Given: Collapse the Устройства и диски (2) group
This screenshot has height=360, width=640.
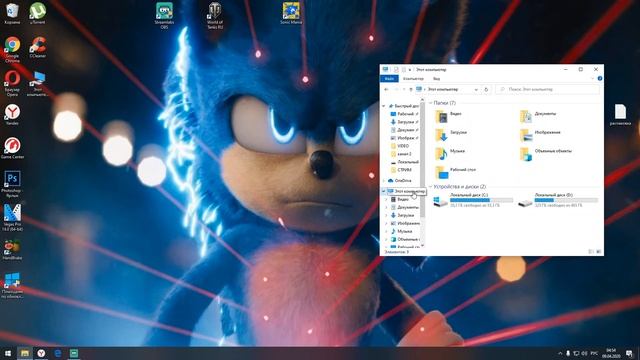Looking at the screenshot, I should point(431,187).
